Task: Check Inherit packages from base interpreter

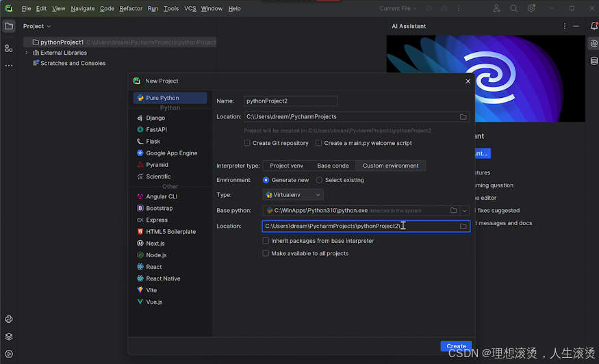Action: coord(266,241)
